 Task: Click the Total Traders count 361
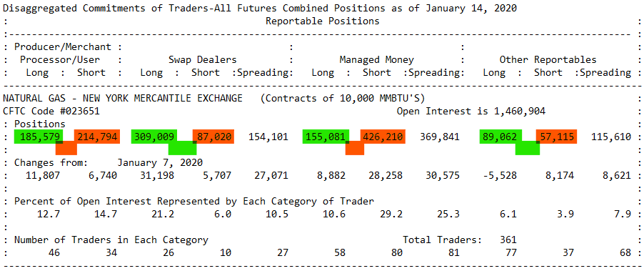pos(508,240)
